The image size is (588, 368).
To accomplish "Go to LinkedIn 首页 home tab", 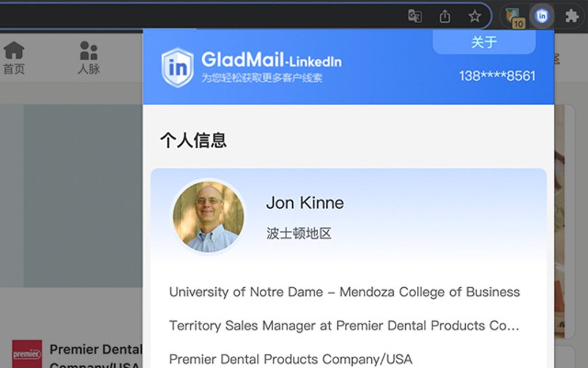I will point(14,58).
